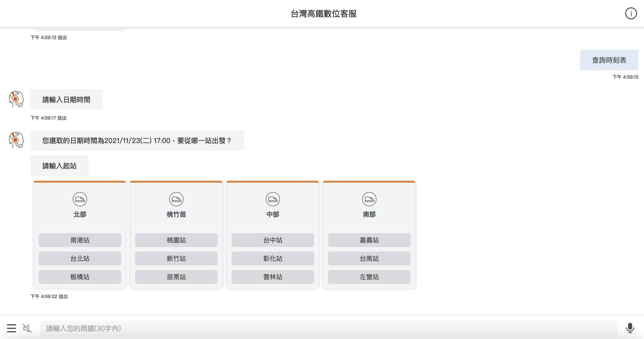Click the 請輸入日期時間 bot message
Image resolution: width=644 pixels, height=339 pixels.
66,100
